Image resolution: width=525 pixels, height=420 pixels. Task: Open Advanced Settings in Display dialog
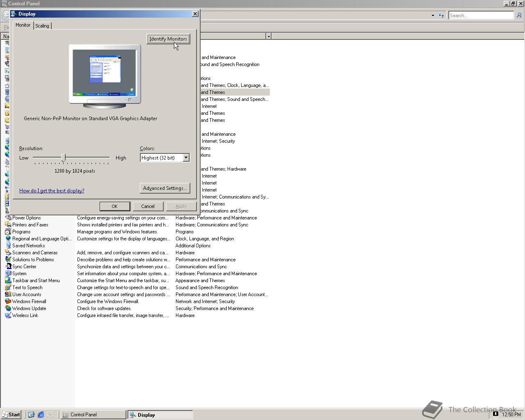(165, 188)
